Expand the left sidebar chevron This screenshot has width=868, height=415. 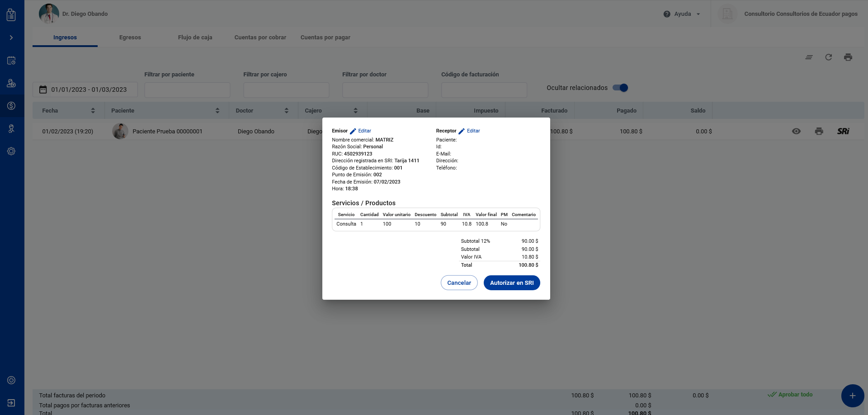click(11, 38)
